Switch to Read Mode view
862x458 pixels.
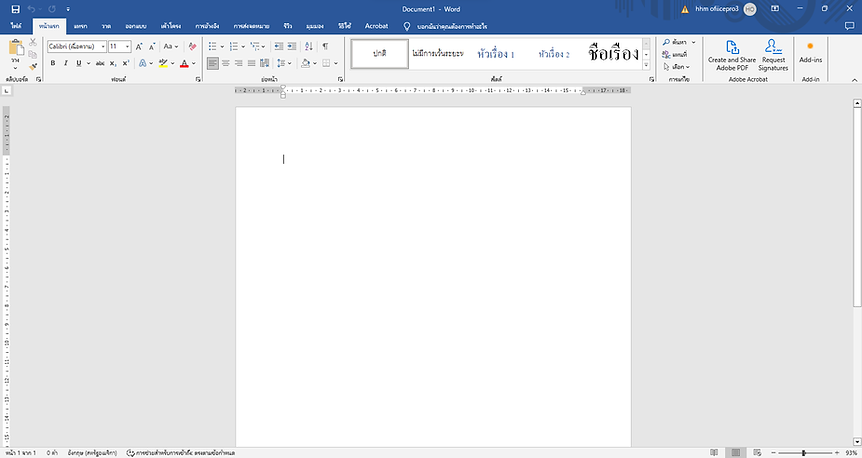click(x=714, y=453)
